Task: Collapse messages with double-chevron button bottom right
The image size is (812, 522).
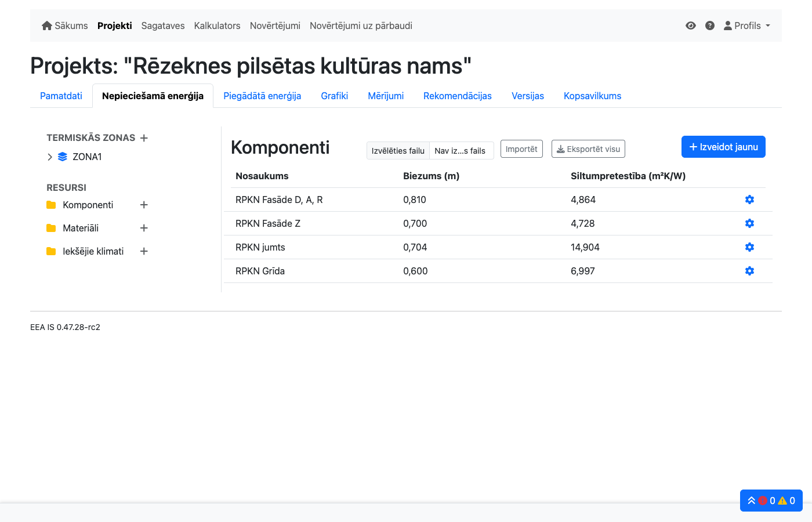Action: [x=751, y=501]
